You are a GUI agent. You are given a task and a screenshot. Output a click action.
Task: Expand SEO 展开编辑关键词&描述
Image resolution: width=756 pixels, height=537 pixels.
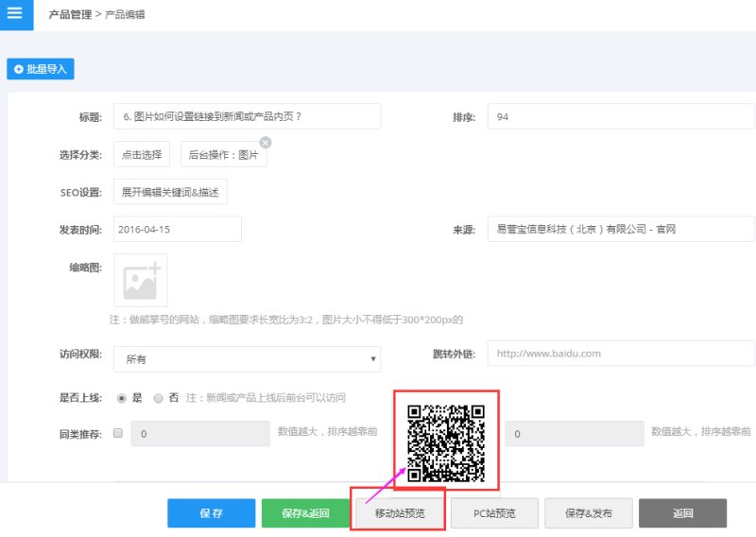170,192
